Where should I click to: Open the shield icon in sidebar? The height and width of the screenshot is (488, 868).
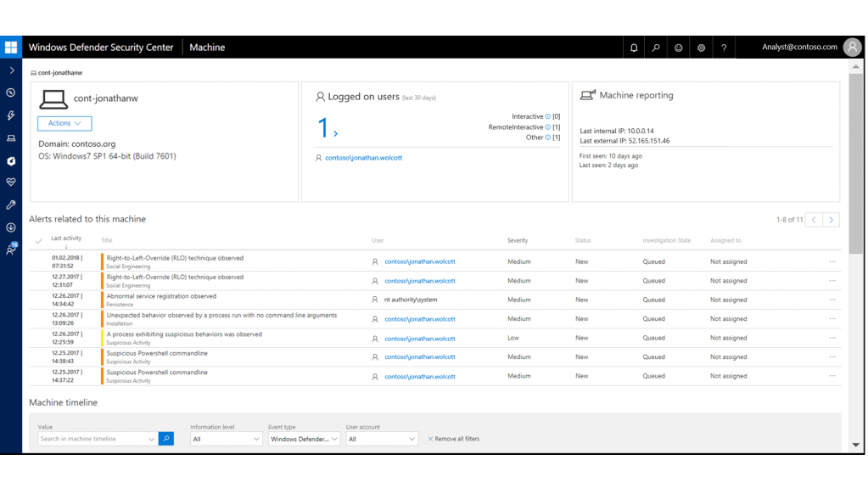[x=11, y=160]
